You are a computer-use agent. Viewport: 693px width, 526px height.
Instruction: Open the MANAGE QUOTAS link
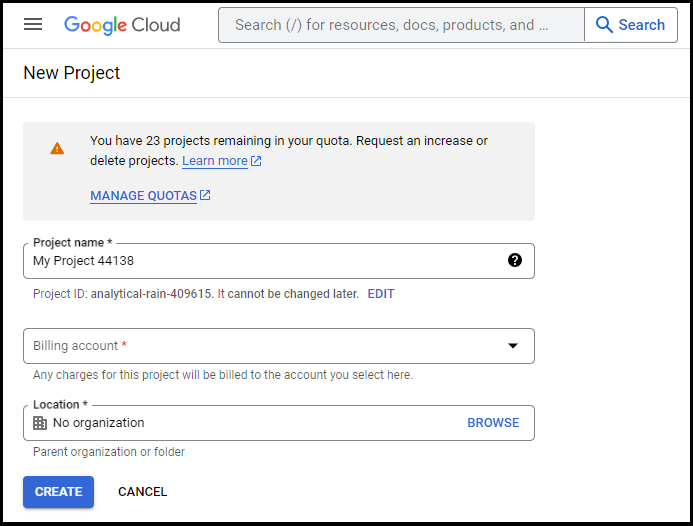point(143,195)
